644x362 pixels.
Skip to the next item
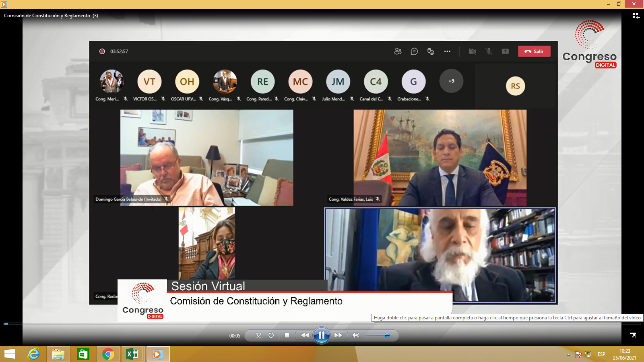pos(339,335)
